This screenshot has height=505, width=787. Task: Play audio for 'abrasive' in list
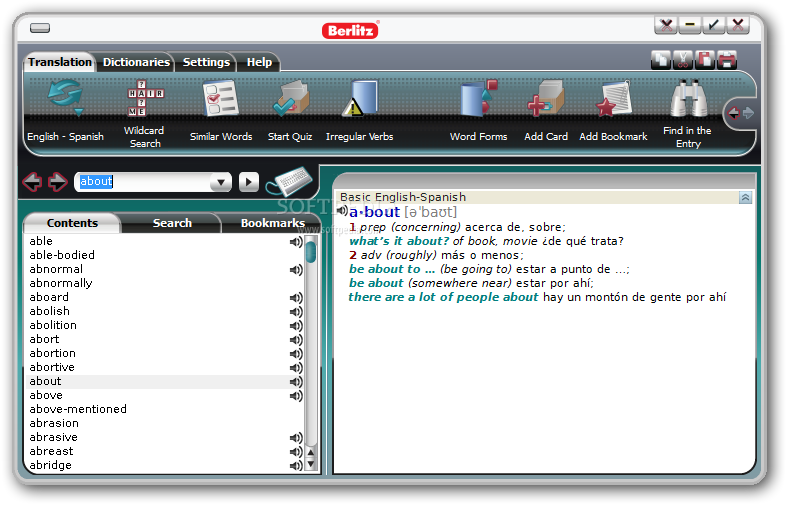tap(296, 438)
